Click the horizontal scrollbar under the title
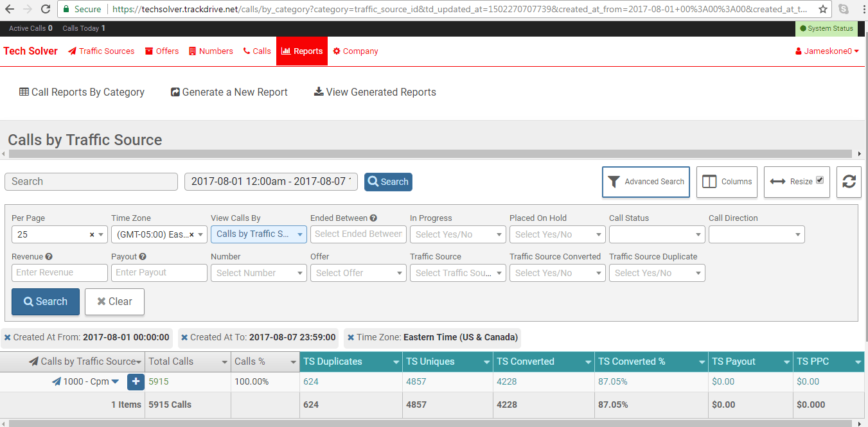This screenshot has width=868, height=427. [432, 154]
